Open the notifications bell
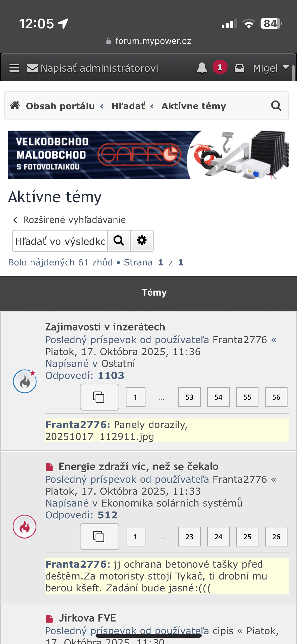This screenshot has height=644, width=297. click(x=202, y=68)
